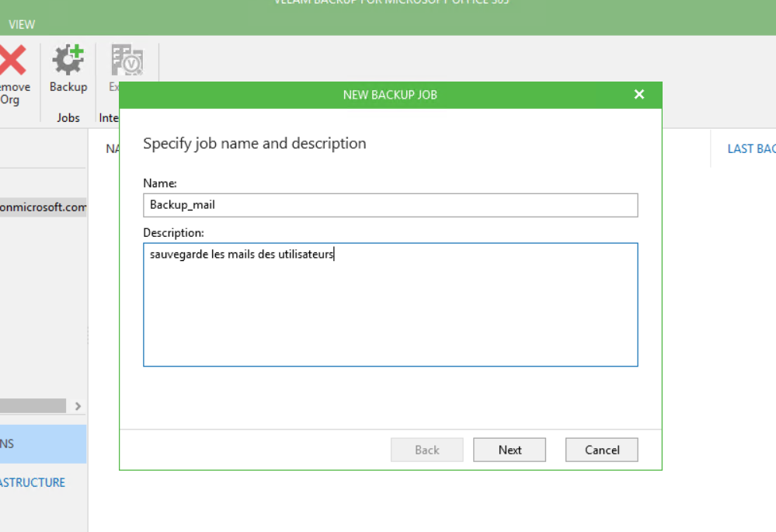The image size is (776, 532).
Task: Click the Jobs group label in ribbon
Action: 68,118
